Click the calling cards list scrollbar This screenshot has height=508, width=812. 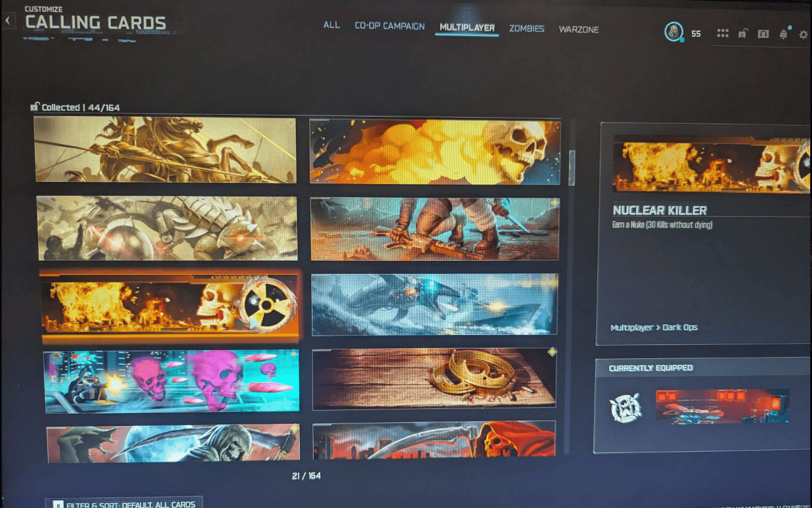pyautogui.click(x=571, y=168)
